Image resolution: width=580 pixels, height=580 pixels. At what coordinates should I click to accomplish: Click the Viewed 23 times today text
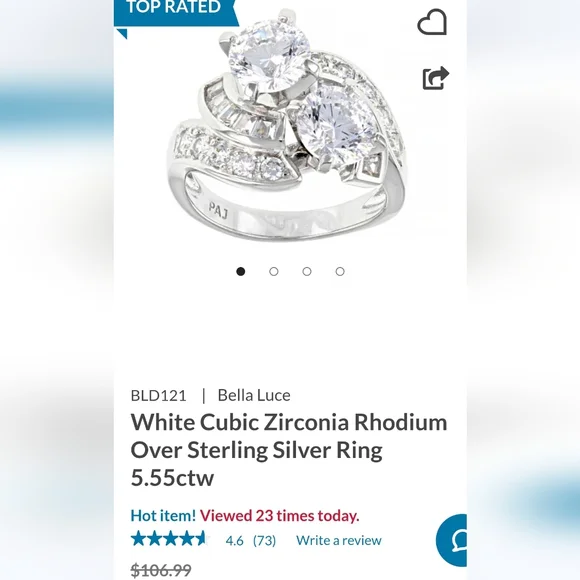(280, 515)
